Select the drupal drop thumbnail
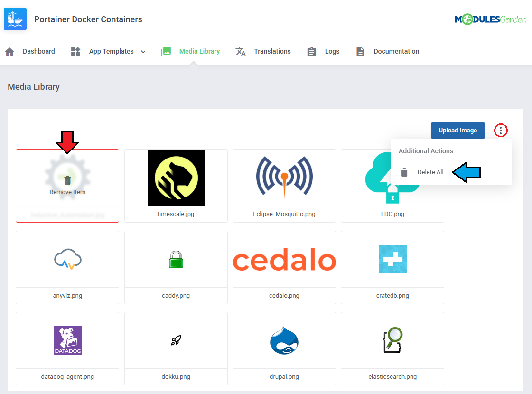This screenshot has width=532, height=394. [284, 340]
